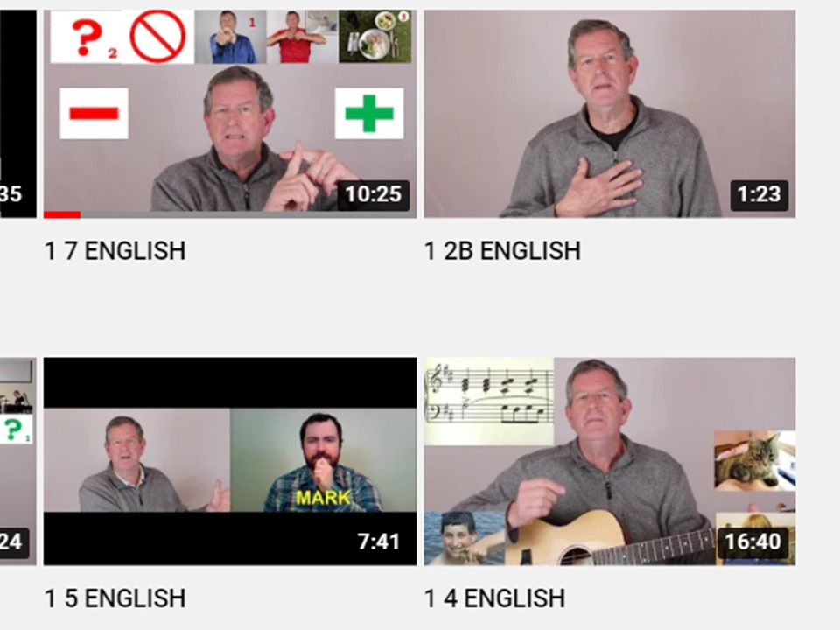Click the yellow MARK label in thumbnail
Screen dimensions: 840x630
[x=324, y=498]
